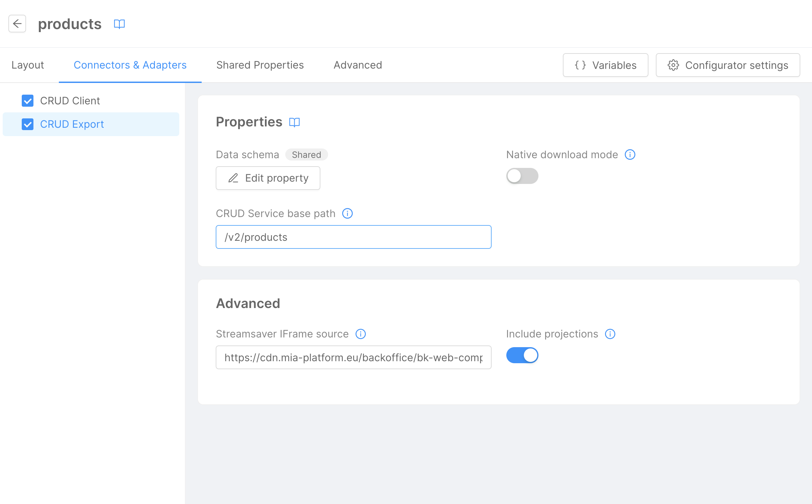Click the back arrow to leave products
This screenshot has width=812, height=504.
(17, 24)
